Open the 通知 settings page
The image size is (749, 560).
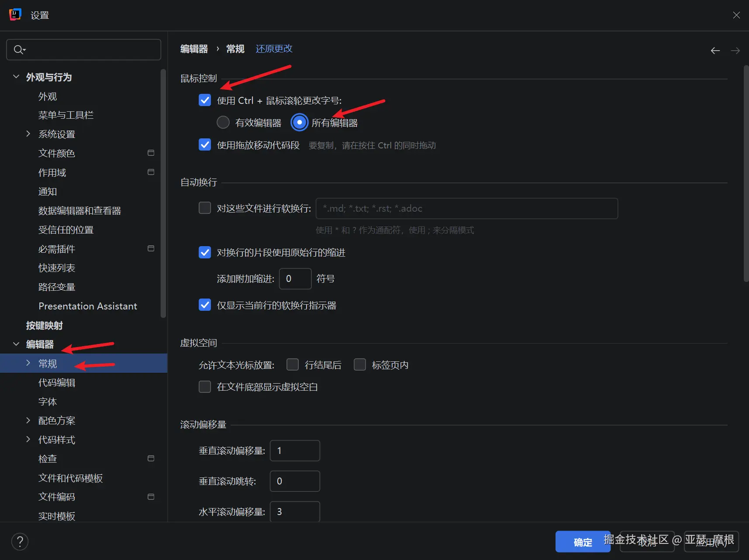[x=48, y=191]
